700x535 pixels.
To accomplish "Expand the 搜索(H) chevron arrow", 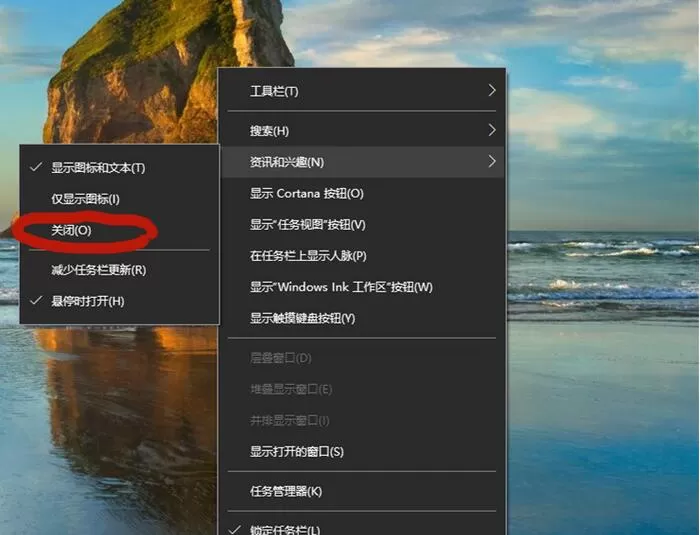I will (x=492, y=130).
